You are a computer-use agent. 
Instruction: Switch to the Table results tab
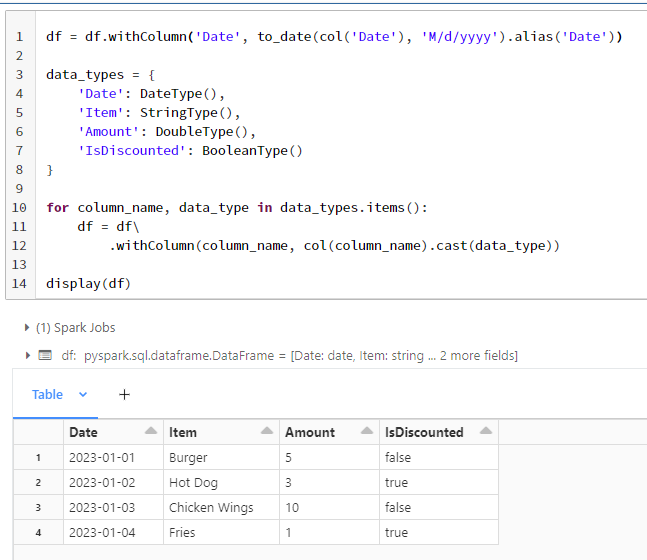click(47, 395)
